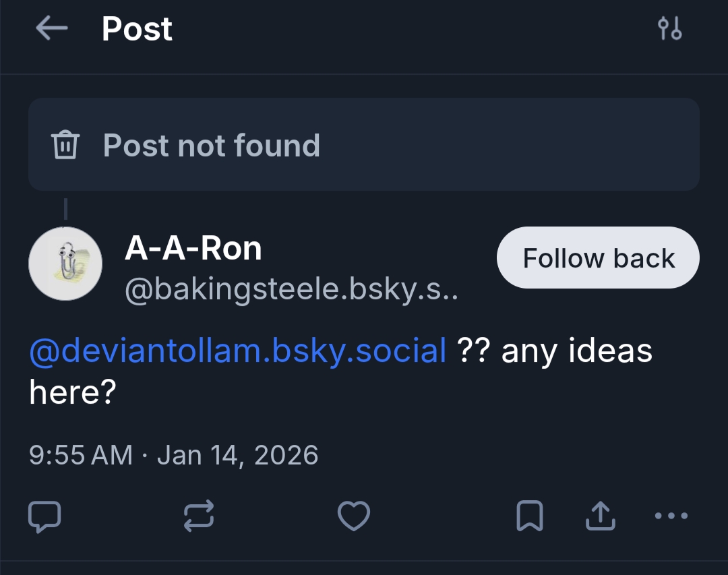
Task: Tap the @bakingsteele.bsky.s.. handle
Action: (x=291, y=289)
